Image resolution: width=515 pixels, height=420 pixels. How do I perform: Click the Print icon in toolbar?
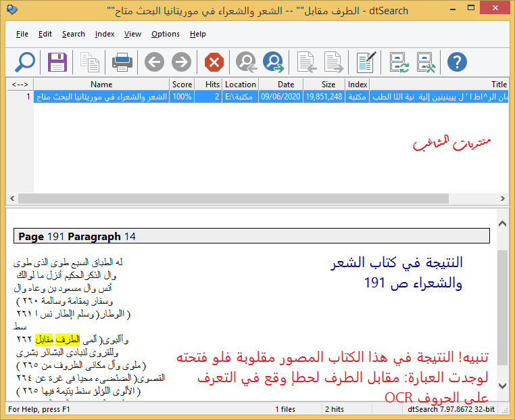click(122, 62)
